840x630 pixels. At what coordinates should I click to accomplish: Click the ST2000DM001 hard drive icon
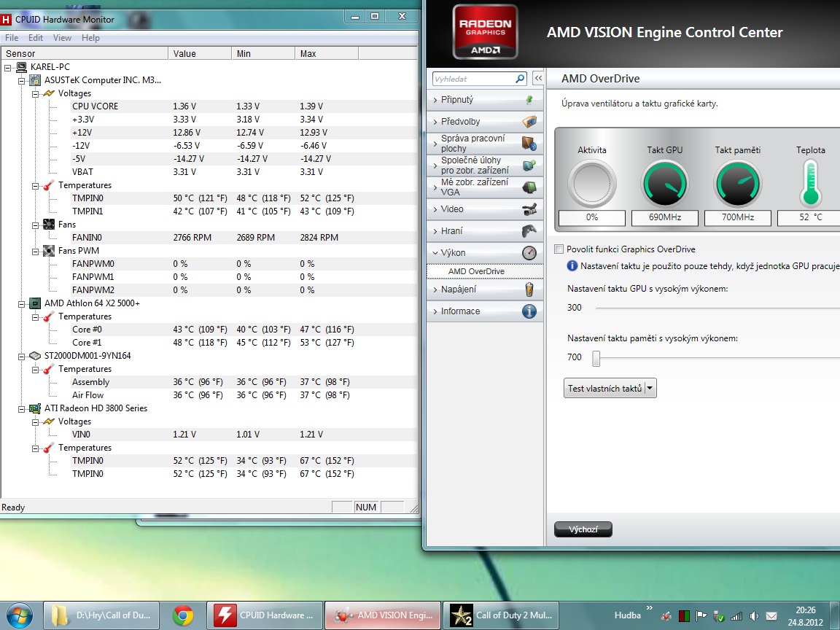pos(35,356)
